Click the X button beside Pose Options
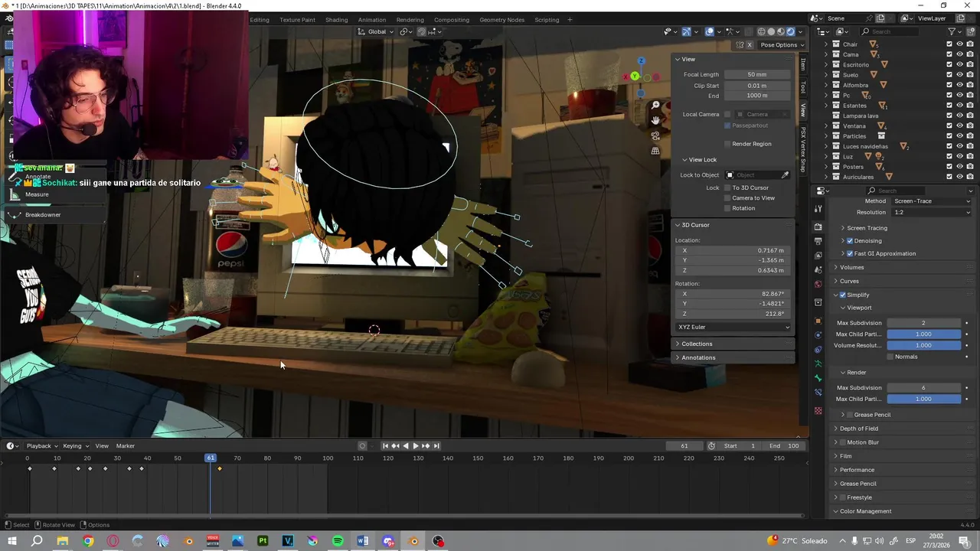The width and height of the screenshot is (980, 551). click(750, 45)
